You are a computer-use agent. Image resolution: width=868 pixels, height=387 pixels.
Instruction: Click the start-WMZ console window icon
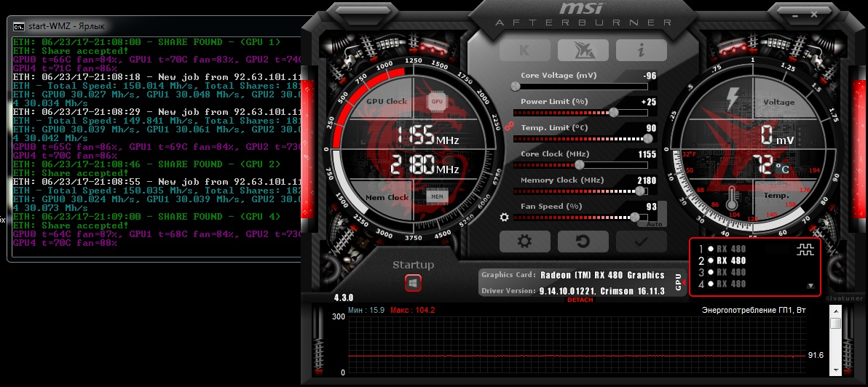coord(18,26)
